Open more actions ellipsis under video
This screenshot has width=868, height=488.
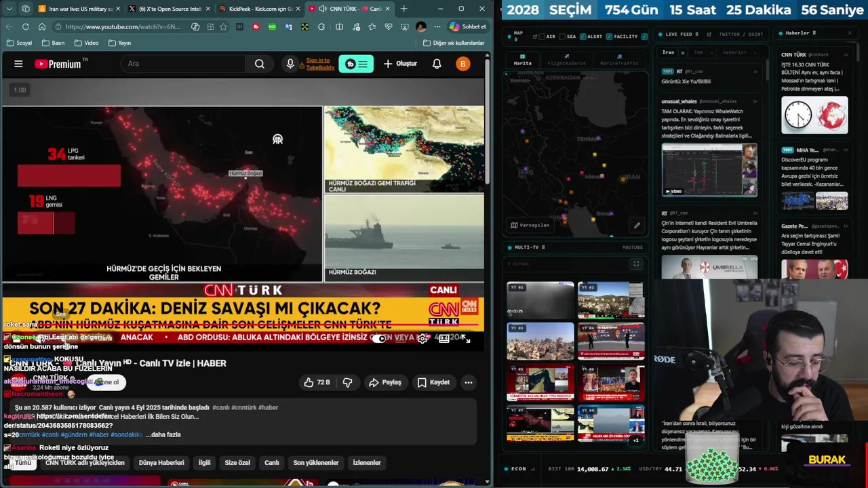pyautogui.click(x=468, y=382)
